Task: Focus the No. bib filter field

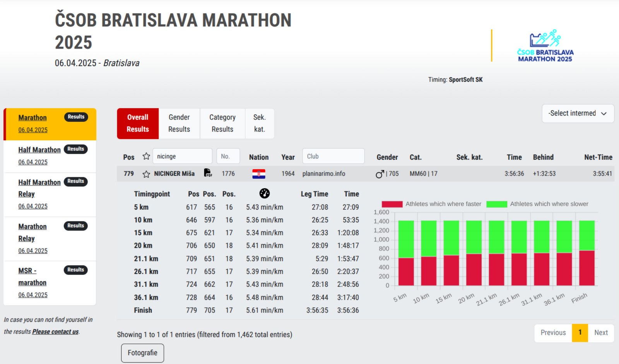Action: click(x=228, y=156)
